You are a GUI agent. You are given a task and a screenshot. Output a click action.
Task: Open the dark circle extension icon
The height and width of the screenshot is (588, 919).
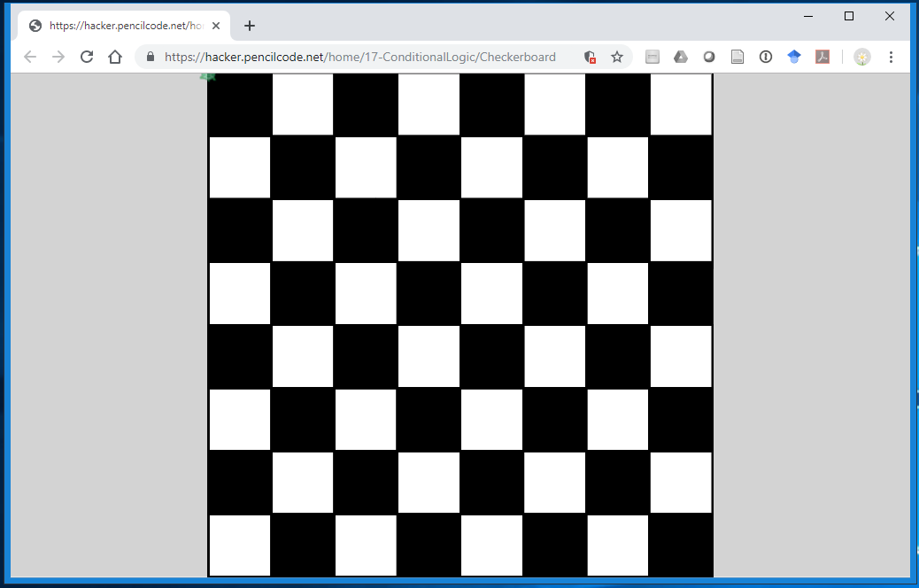coord(709,57)
